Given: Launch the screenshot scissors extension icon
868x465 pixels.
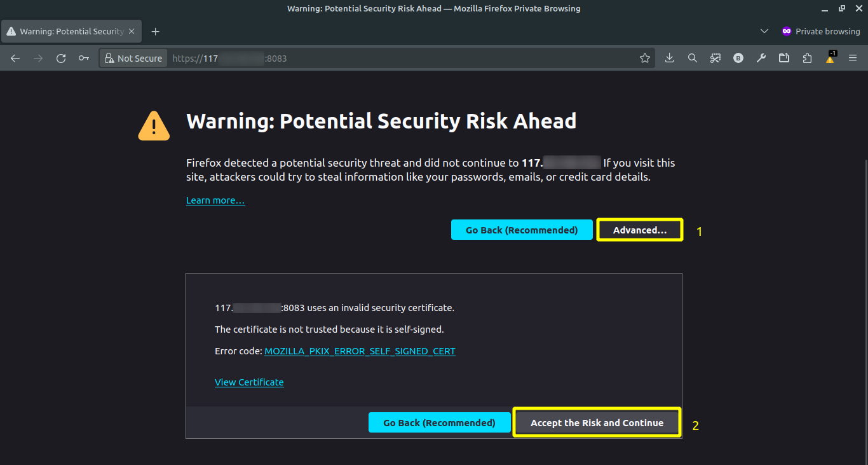Looking at the screenshot, I should 715,58.
